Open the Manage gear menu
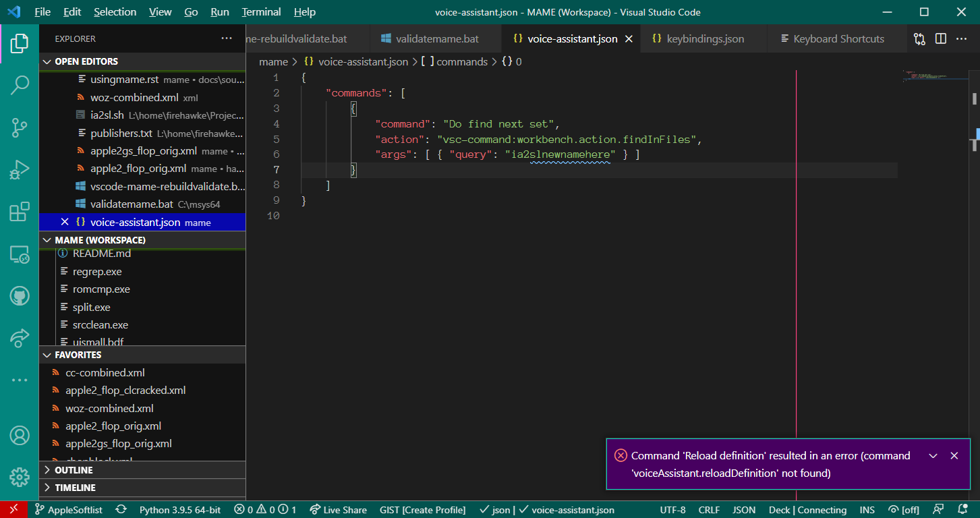980x518 pixels. (20, 477)
